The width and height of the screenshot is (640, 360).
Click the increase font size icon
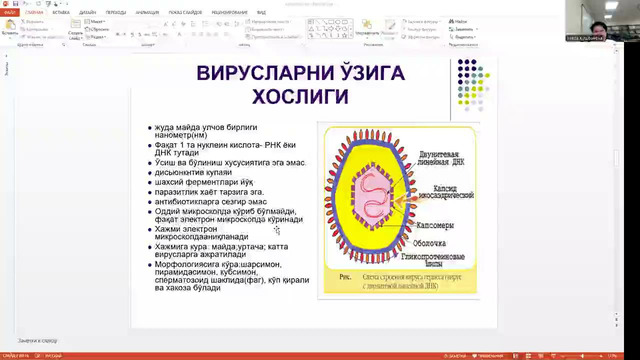pyautogui.click(x=165, y=24)
